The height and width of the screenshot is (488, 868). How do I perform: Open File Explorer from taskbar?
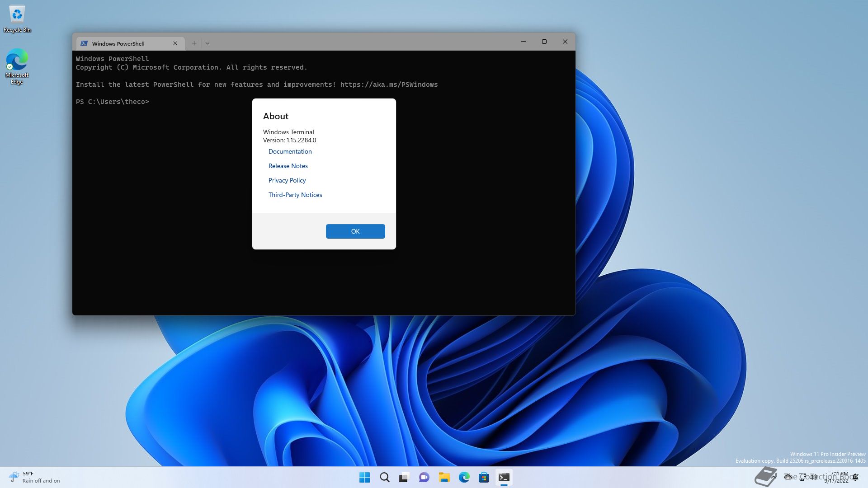pos(444,478)
